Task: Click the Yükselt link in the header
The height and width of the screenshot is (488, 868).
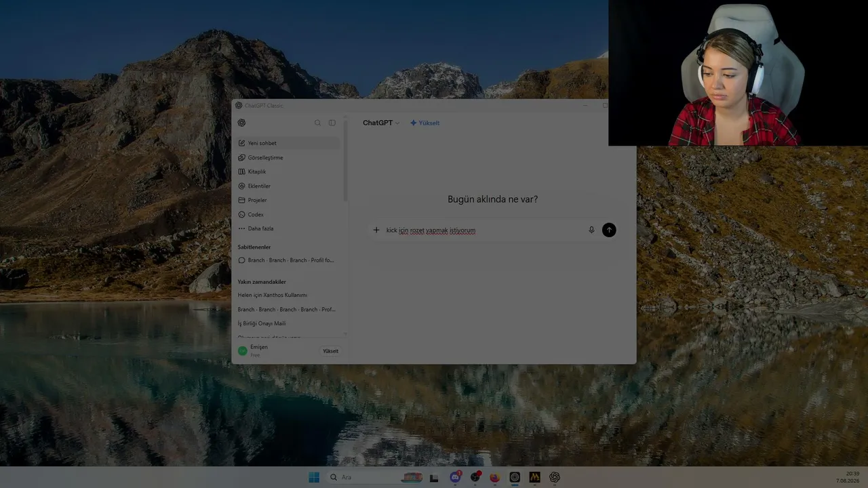Action: tap(425, 123)
